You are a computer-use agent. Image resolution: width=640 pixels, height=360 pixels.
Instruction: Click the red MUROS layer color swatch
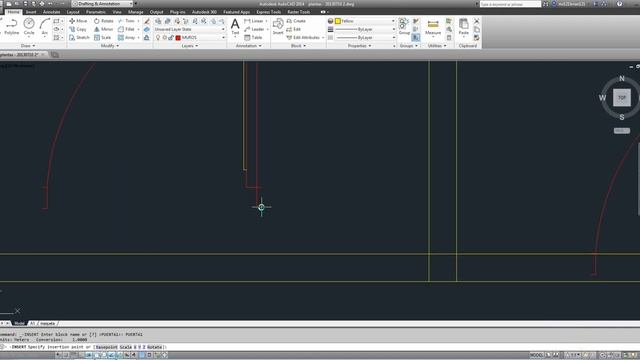point(178,38)
